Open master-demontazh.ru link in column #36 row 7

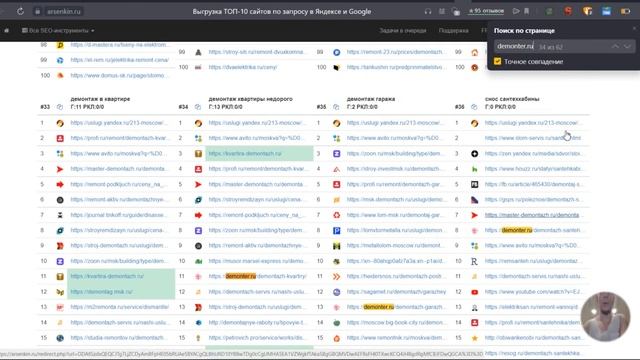(532, 215)
